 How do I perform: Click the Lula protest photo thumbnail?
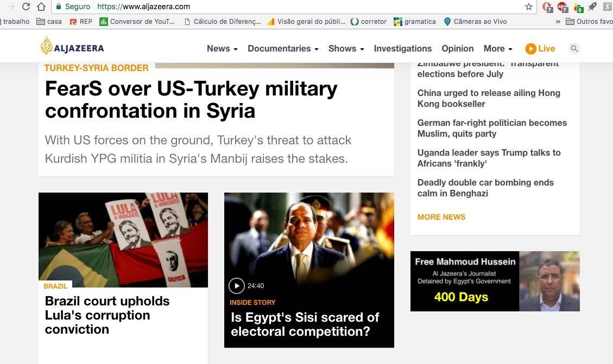point(123,240)
